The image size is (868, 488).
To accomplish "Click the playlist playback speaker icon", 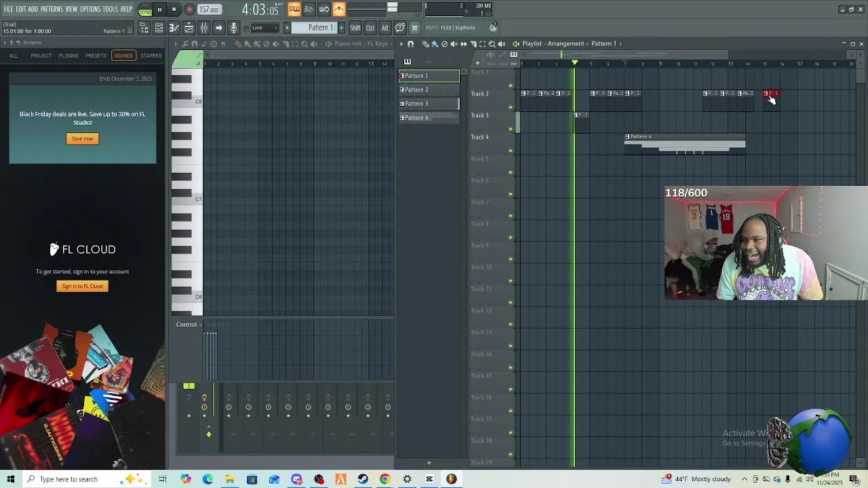I will coord(501,44).
